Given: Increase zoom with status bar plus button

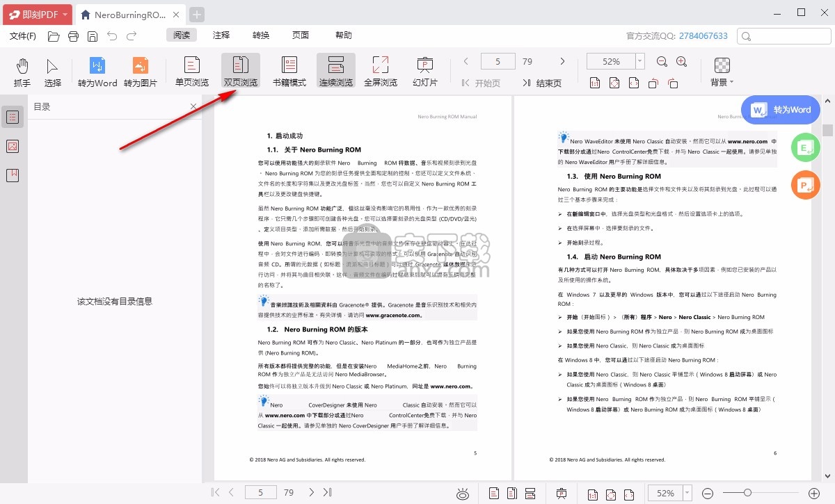Looking at the screenshot, I should pos(814,494).
